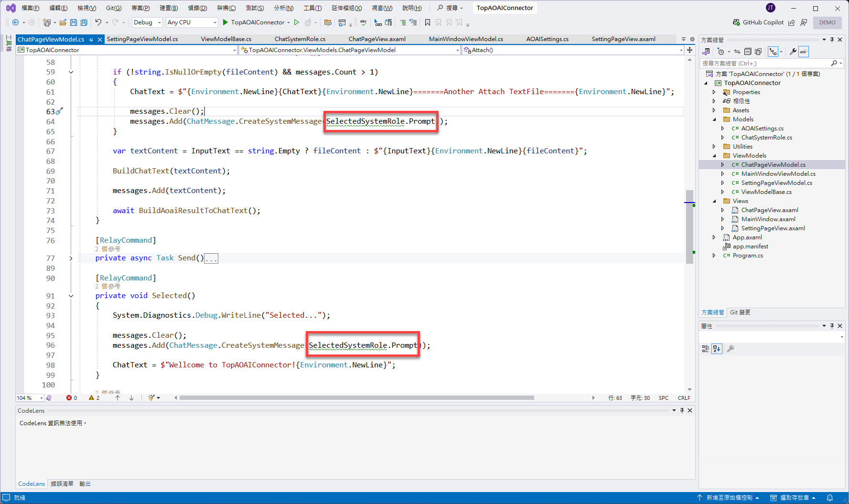Open the TopAOAIConnector project scope dropdown

(x=127, y=50)
